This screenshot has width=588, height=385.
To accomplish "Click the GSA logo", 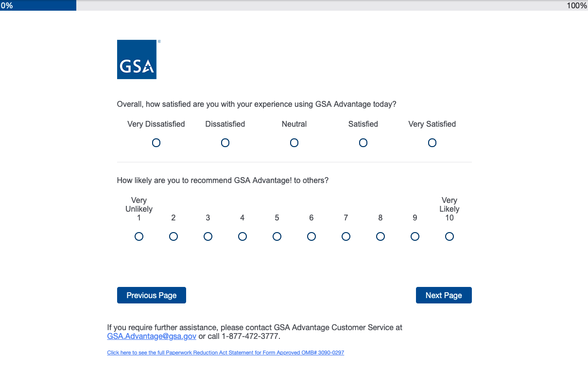I will coord(137,59).
